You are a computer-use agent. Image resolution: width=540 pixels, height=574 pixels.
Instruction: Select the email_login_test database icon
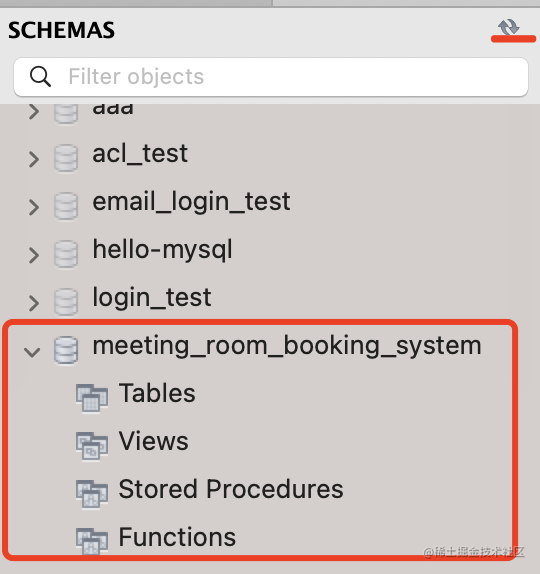[x=66, y=206]
